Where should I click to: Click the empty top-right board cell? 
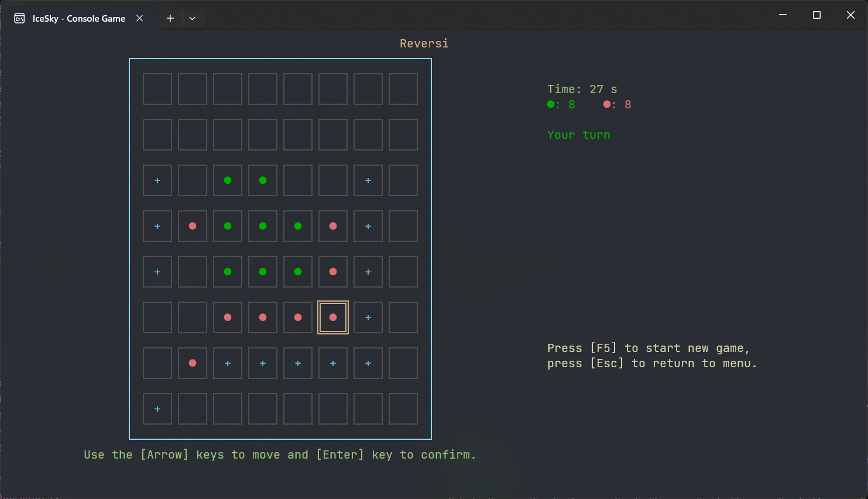point(403,89)
